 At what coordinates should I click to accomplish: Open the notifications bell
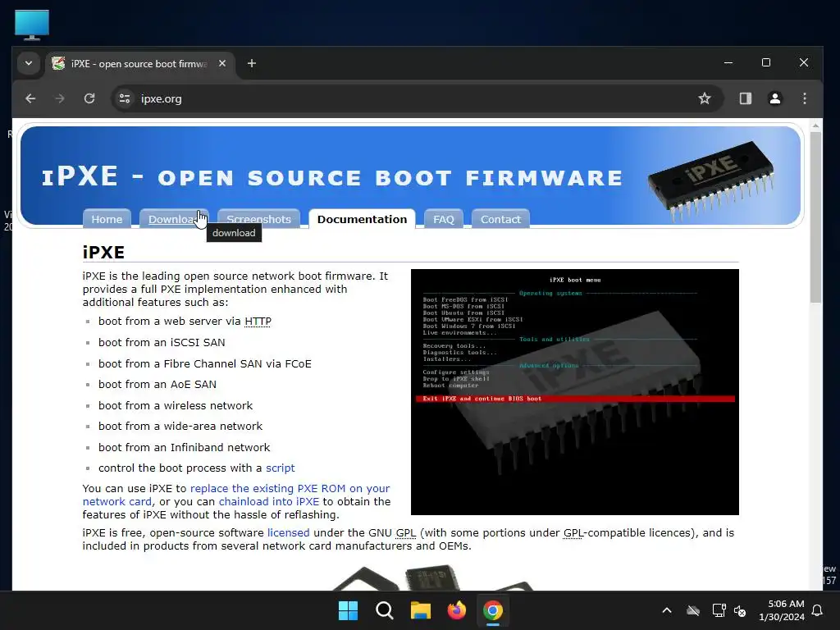pos(818,610)
